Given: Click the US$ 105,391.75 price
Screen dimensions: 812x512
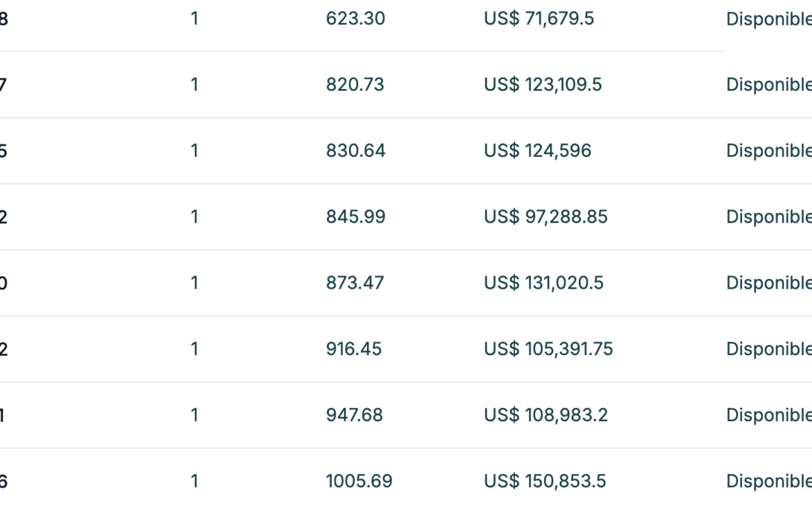Looking at the screenshot, I should 548,349.
